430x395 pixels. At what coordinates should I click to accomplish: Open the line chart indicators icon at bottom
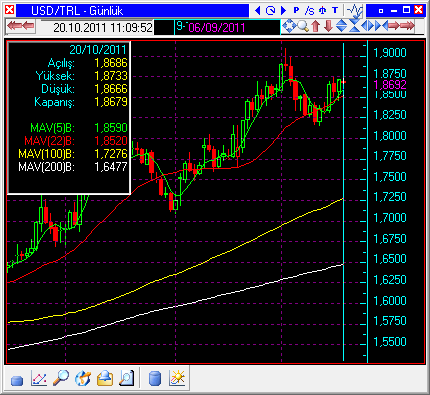point(39,379)
